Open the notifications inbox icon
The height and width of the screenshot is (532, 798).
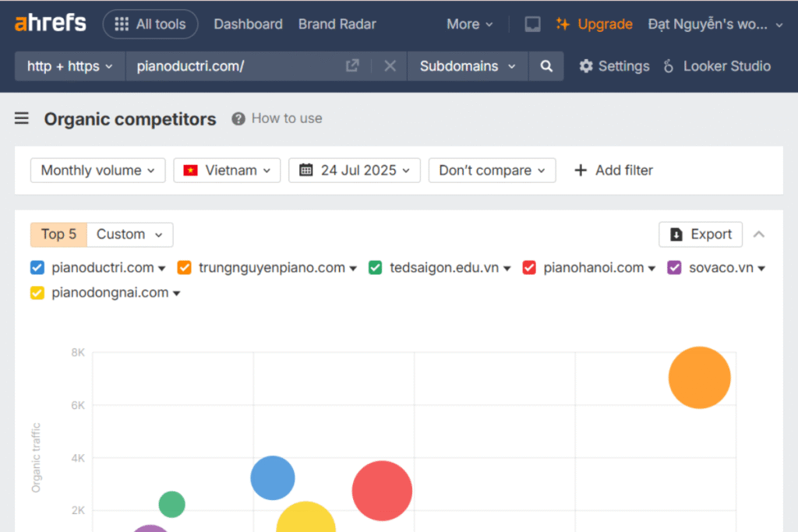tap(532, 24)
